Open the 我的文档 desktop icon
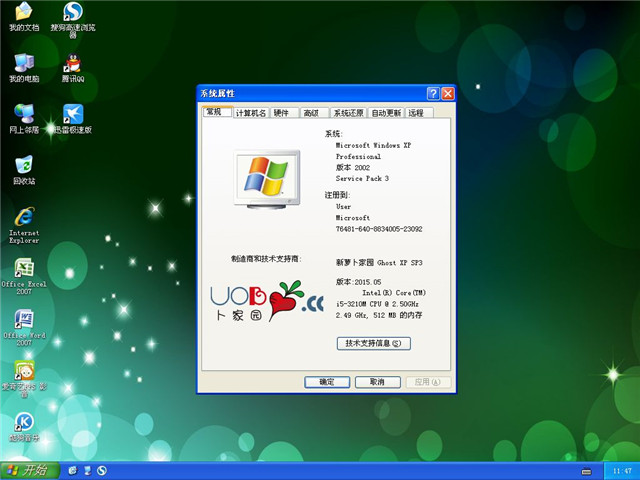Screen dimensions: 640x480 24,17
